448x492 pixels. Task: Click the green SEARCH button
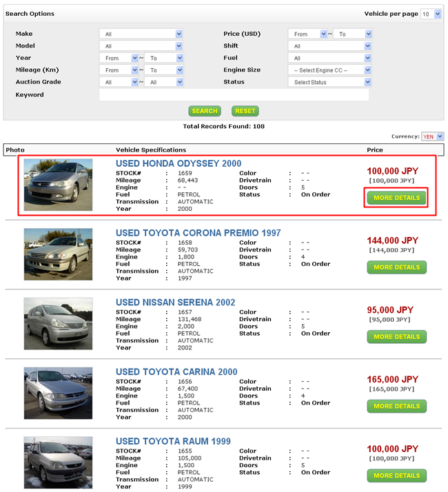point(205,111)
